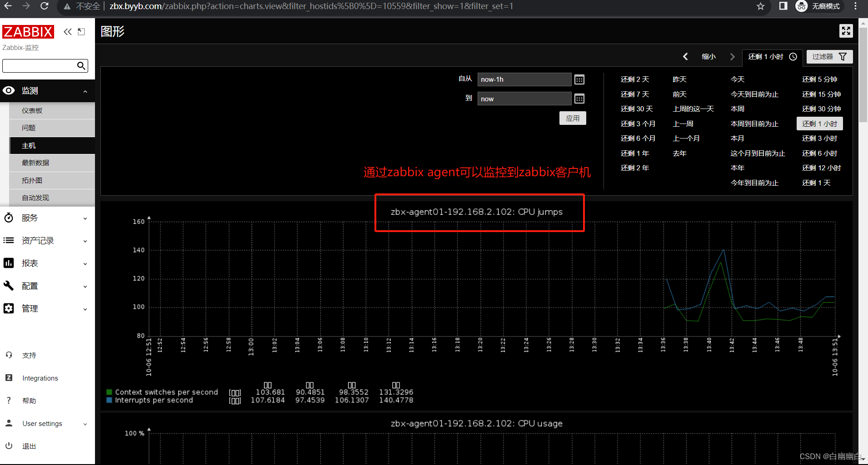Open 仪表板 dashboard submenu item
868x465 pixels.
tap(52, 111)
